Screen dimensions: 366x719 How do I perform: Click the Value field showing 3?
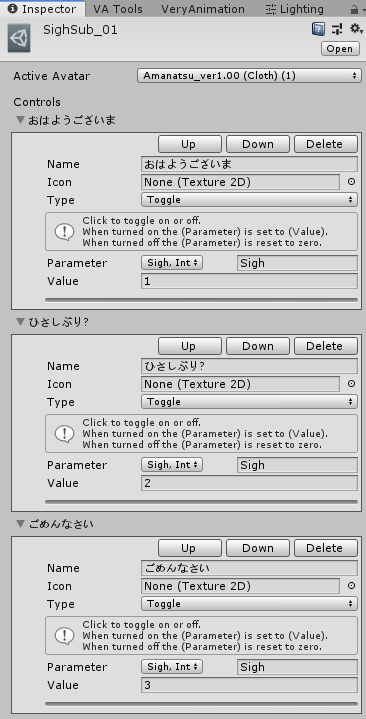249,685
